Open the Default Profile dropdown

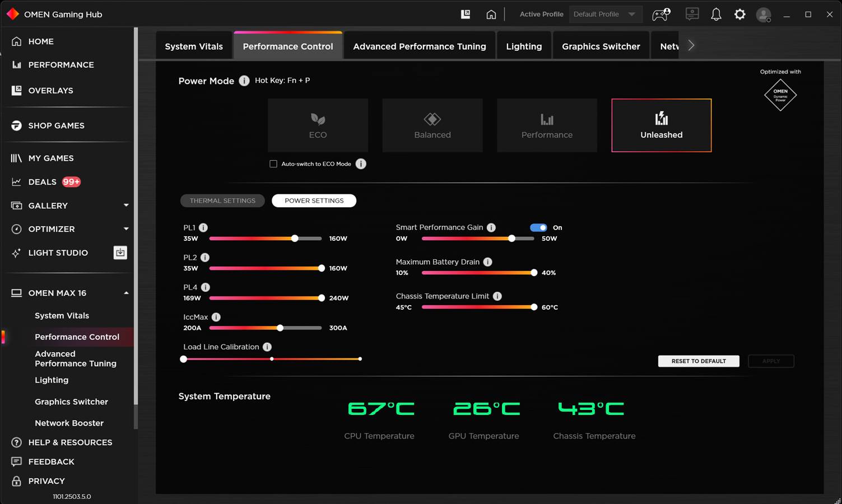(606, 14)
